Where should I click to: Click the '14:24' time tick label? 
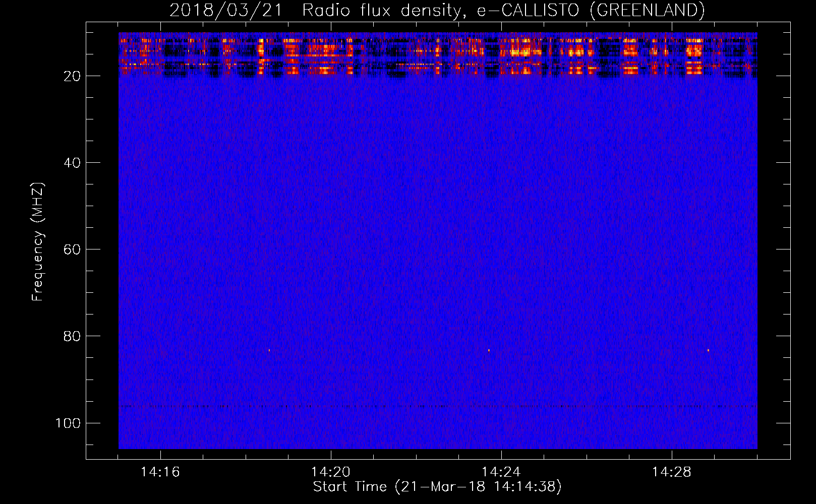click(x=501, y=472)
